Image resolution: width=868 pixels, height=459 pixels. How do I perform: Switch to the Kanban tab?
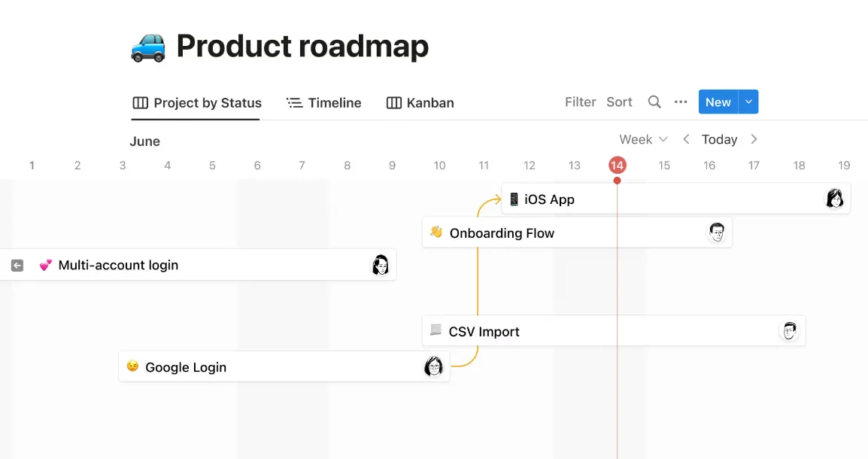point(420,103)
